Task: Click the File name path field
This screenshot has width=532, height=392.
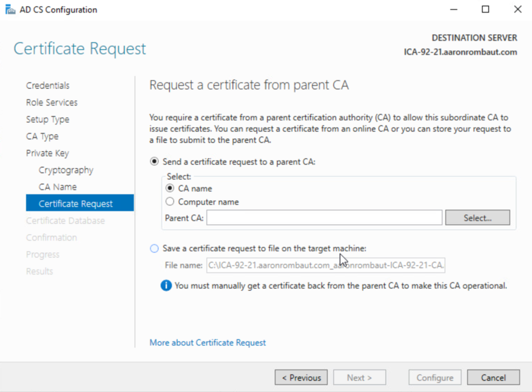Action: click(326, 265)
